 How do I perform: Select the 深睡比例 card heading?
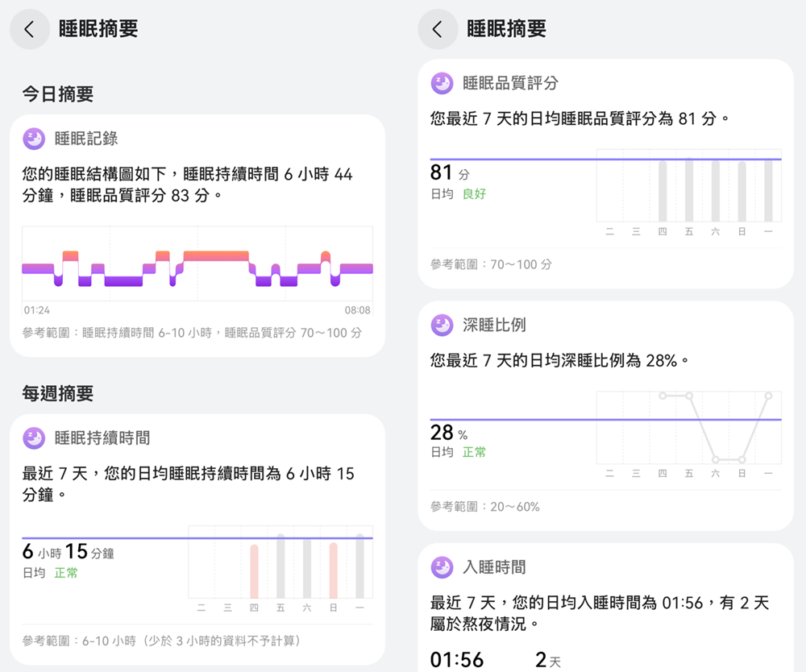(494, 326)
